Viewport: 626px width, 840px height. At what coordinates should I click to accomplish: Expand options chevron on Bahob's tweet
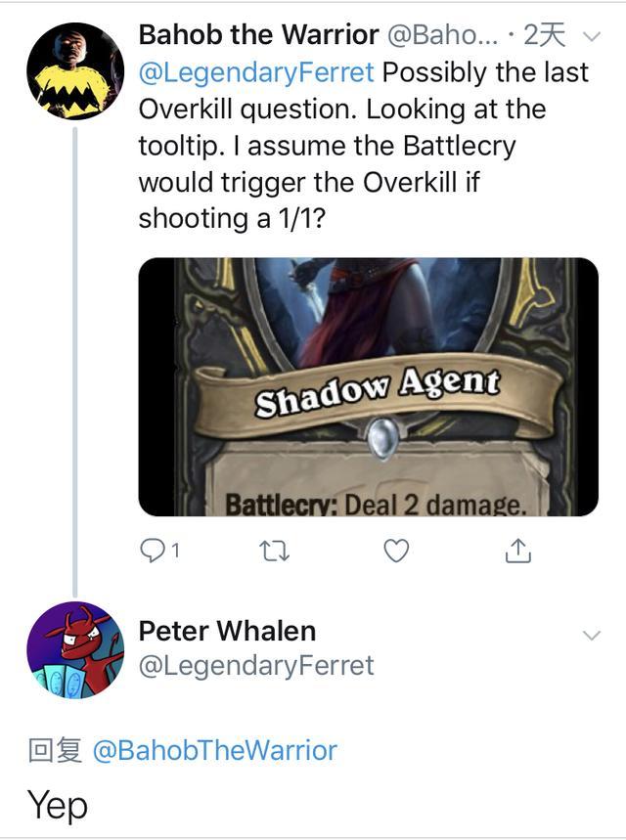coord(590,37)
